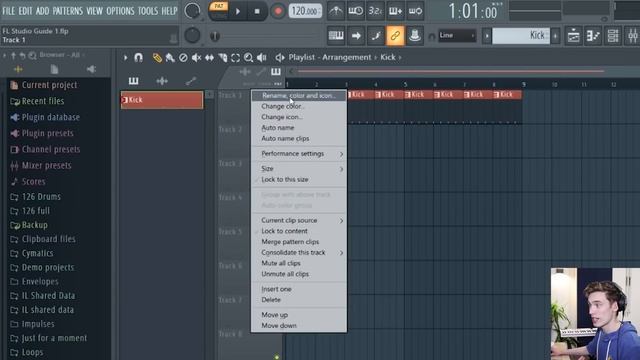Select the Delete tool in playlist
This screenshot has width=640, height=360.
tap(183, 58)
